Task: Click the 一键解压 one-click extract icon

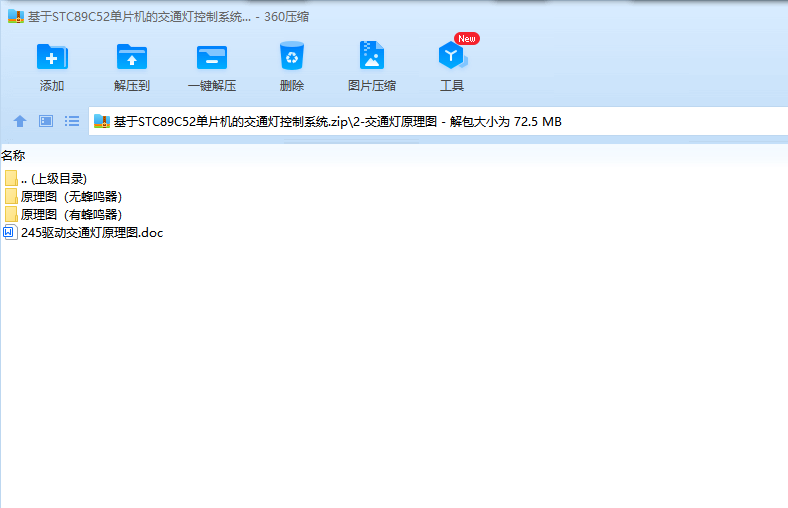Action: (x=212, y=58)
